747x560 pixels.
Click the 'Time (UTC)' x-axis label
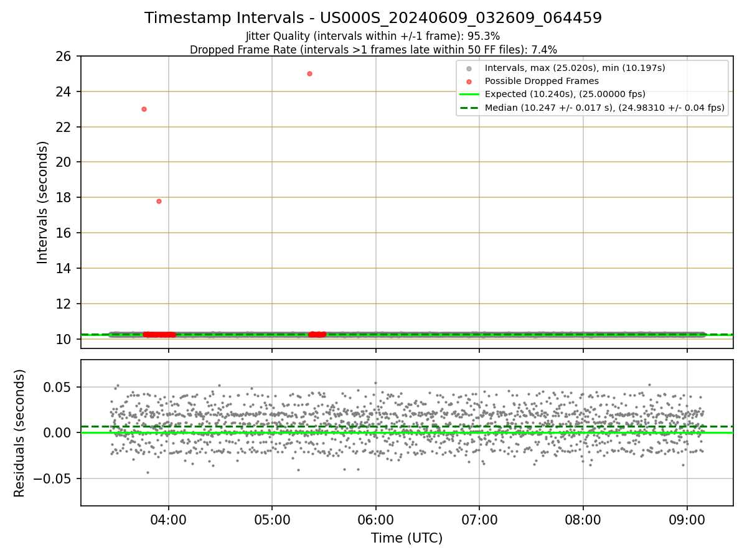pyautogui.click(x=406, y=538)
